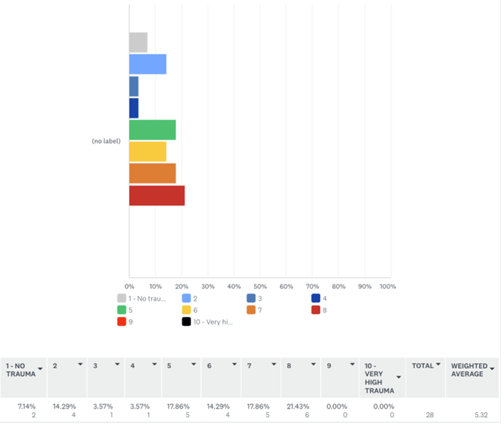Screen dimensions: 504x424
Task: Open dropdown arrow on column 9 header
Action: 353,365
